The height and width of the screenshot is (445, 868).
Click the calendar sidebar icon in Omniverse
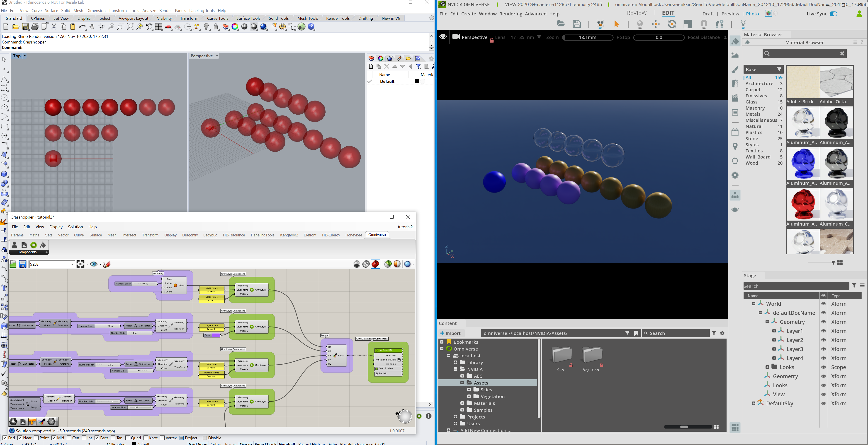pos(735,132)
